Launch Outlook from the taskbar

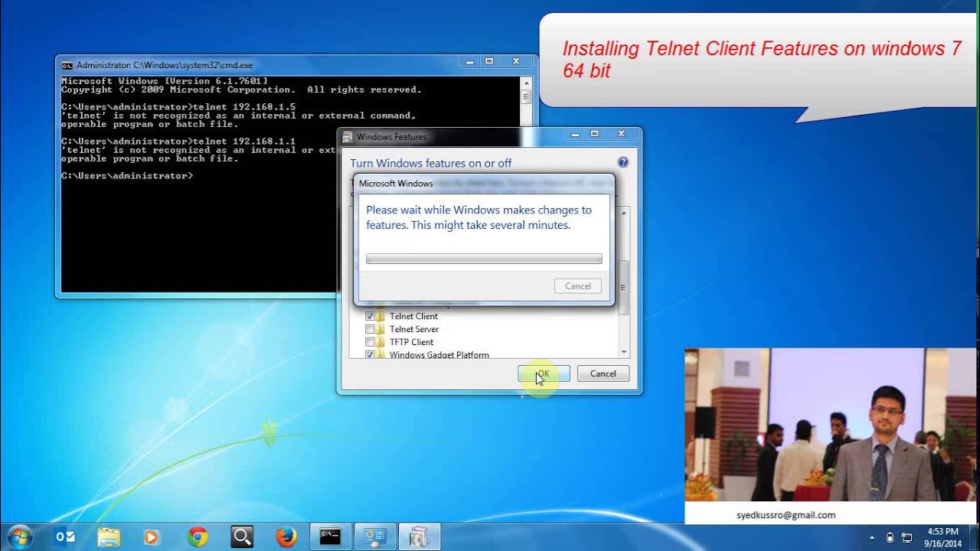point(65,537)
